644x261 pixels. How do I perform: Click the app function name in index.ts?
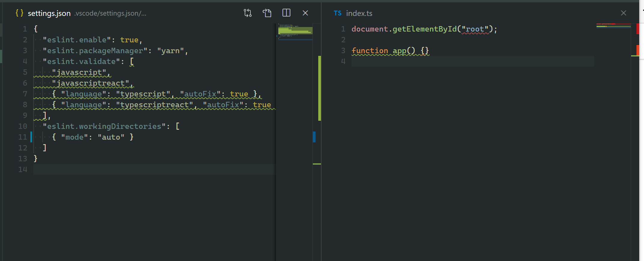click(400, 51)
